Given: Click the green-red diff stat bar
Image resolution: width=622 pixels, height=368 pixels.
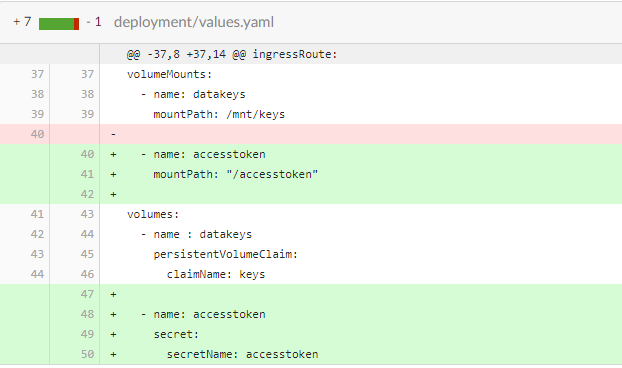Looking at the screenshot, I should click(59, 24).
